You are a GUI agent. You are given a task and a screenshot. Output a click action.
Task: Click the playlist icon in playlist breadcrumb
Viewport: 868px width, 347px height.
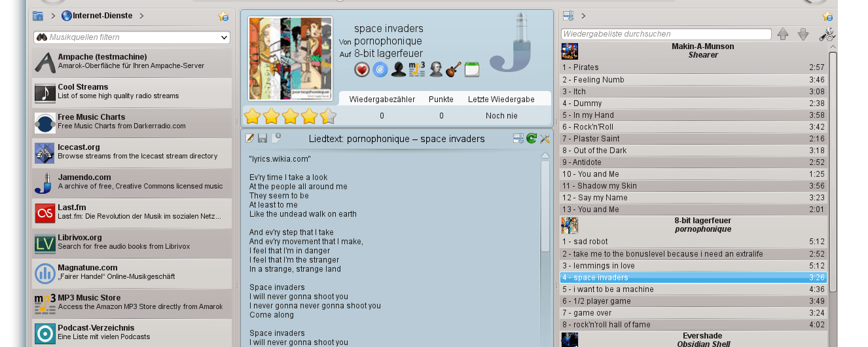pos(568,16)
